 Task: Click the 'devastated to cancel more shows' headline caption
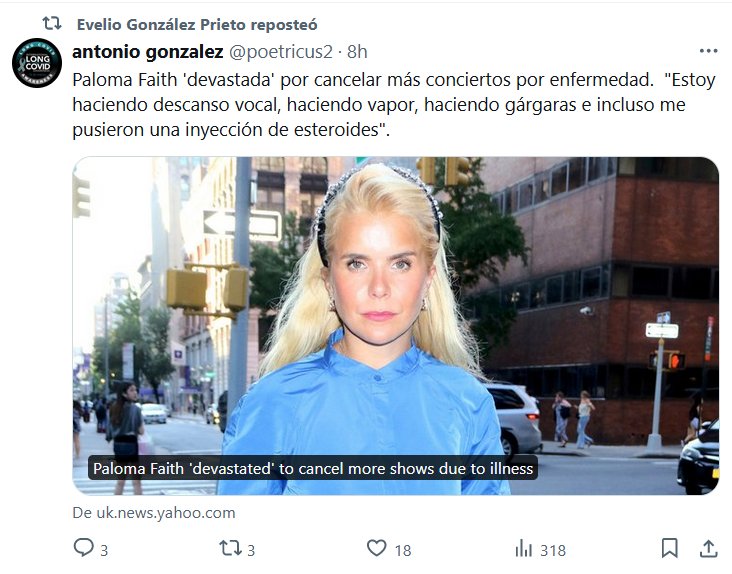point(313,468)
